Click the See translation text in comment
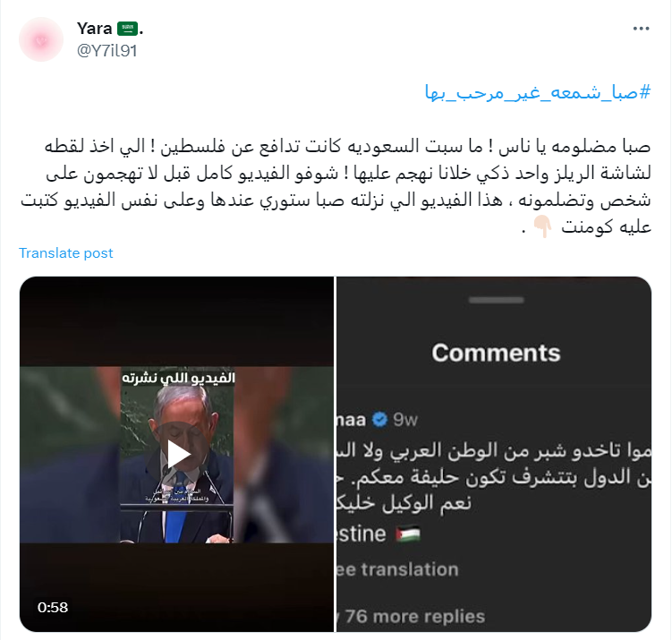The width and height of the screenshot is (672, 640). 397,569
